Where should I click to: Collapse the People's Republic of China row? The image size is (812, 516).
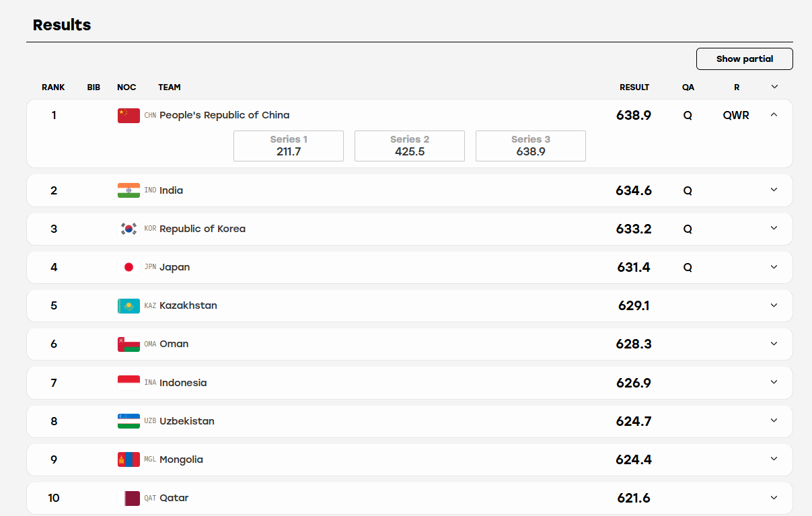[774, 115]
